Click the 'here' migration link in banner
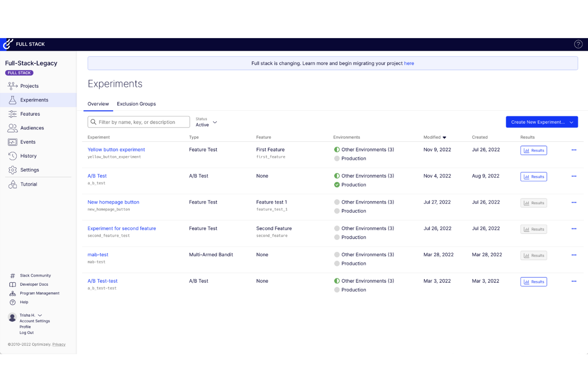The width and height of the screenshot is (588, 392). point(409,64)
